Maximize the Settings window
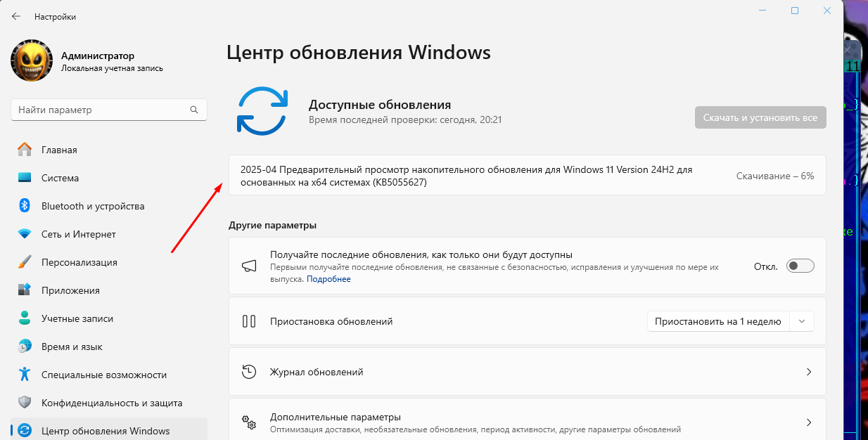The width and height of the screenshot is (868, 440). 795,11
